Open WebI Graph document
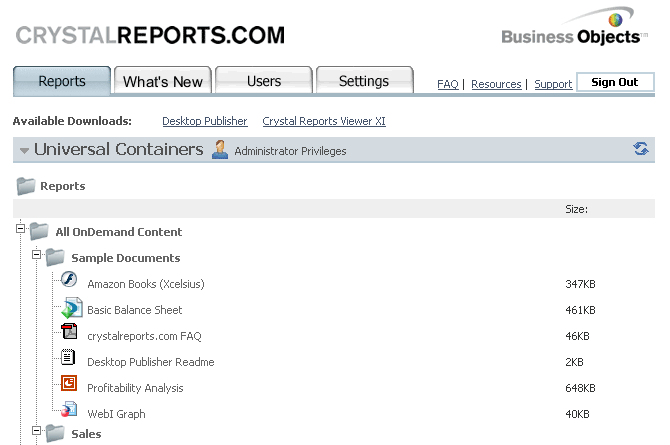This screenshot has height=445, width=670. (x=116, y=414)
